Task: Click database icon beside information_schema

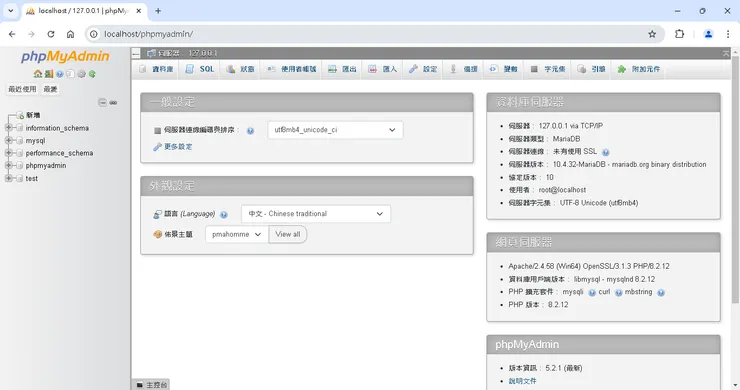Action: point(19,128)
